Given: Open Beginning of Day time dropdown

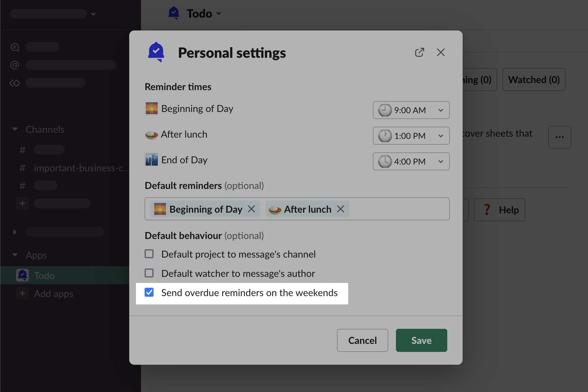Looking at the screenshot, I should tap(411, 110).
